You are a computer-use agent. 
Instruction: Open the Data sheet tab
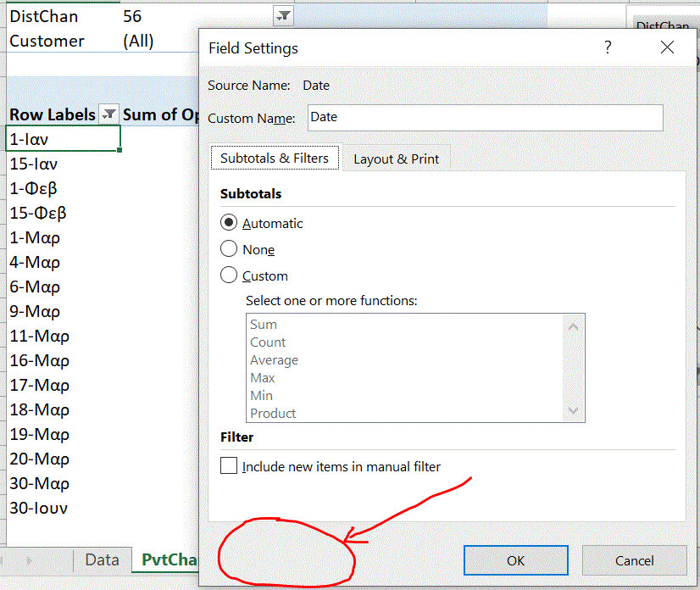pos(102,559)
